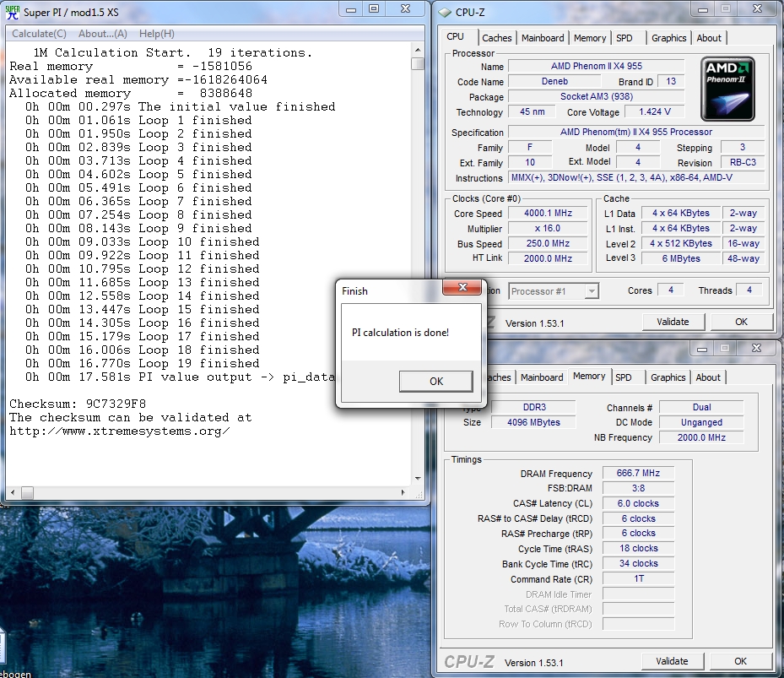Click the Checksum: 9C7329F8 line
Image resolution: width=784 pixels, height=678 pixels.
click(x=78, y=404)
